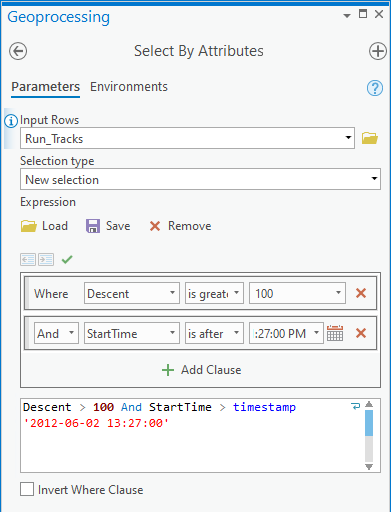This screenshot has height=512, width=391.
Task: Toggle Invert Where Clause checkbox
Action: coord(27,489)
